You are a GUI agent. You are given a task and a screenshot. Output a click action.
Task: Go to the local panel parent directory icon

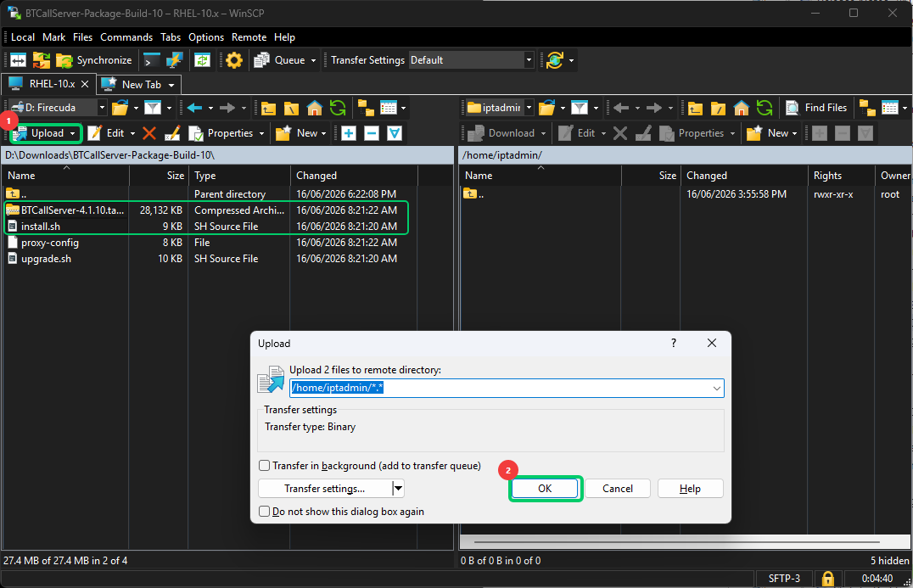coord(268,108)
